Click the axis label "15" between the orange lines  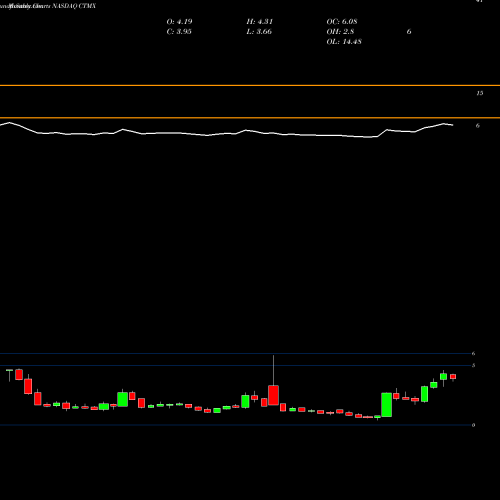pos(479,93)
